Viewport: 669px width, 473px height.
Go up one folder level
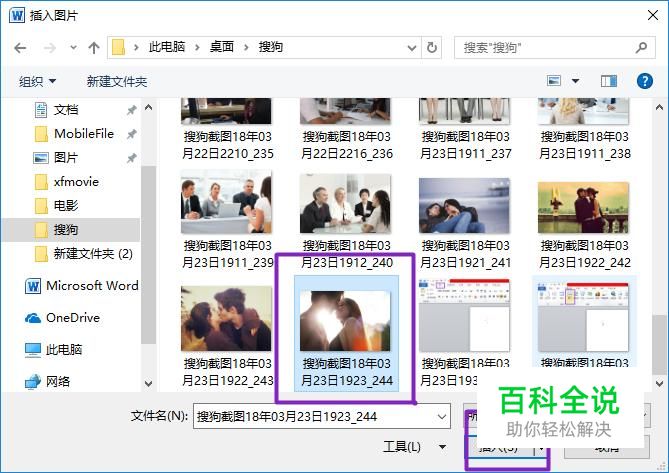click(94, 47)
